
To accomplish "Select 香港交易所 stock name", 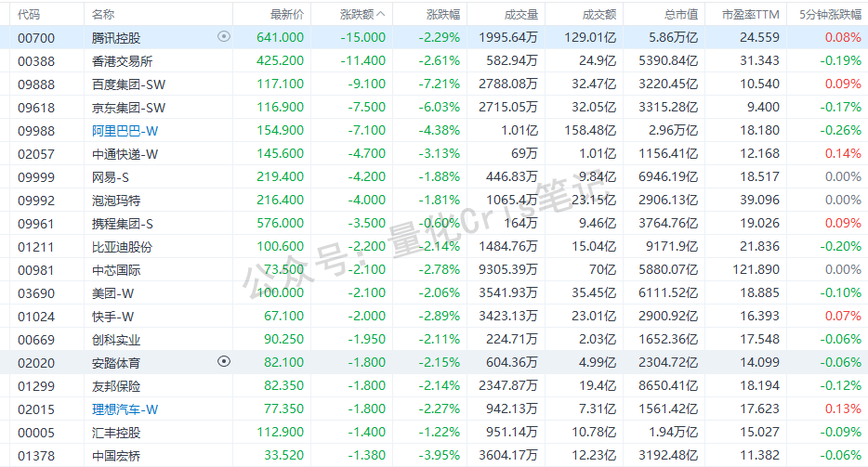I will tap(123, 61).
